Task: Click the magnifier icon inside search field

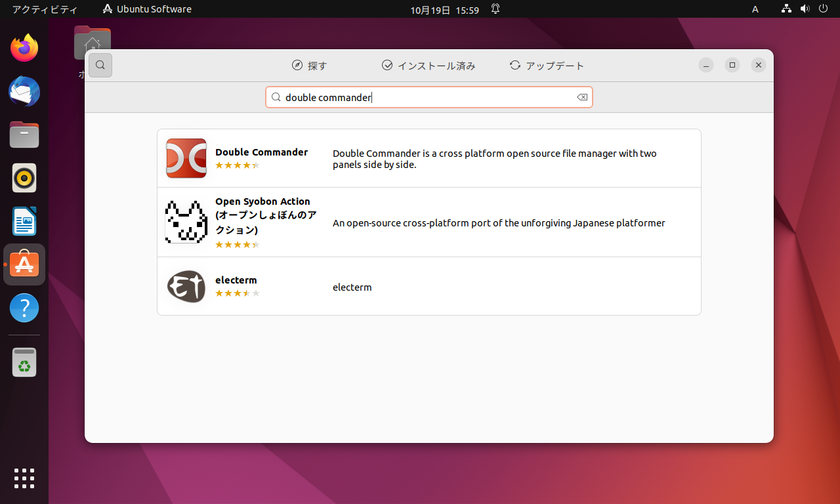Action: click(276, 97)
